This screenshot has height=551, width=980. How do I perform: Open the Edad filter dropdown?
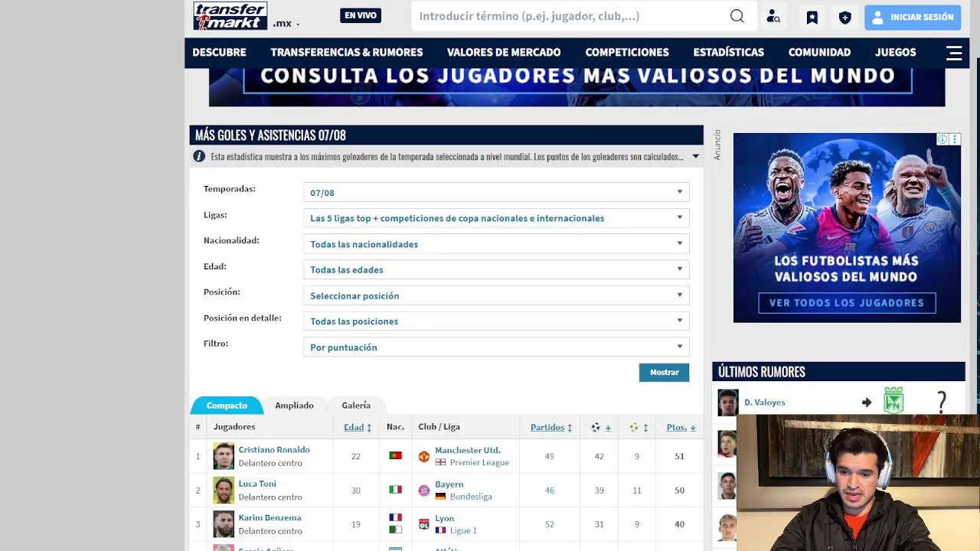click(496, 269)
